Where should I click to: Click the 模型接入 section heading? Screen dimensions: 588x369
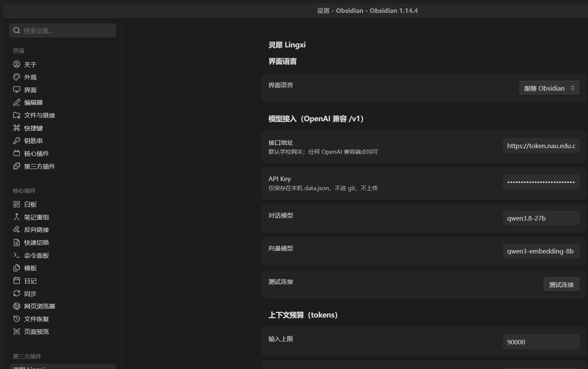coord(316,119)
